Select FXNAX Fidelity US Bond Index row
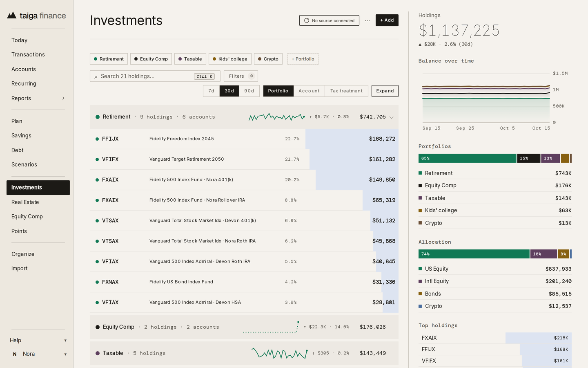The height and width of the screenshot is (368, 588). pyautogui.click(x=244, y=282)
